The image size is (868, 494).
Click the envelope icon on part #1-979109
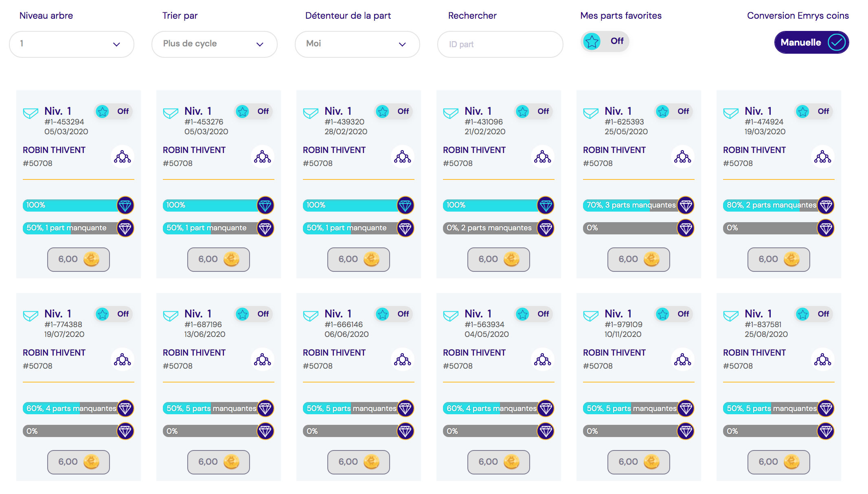[x=591, y=316]
